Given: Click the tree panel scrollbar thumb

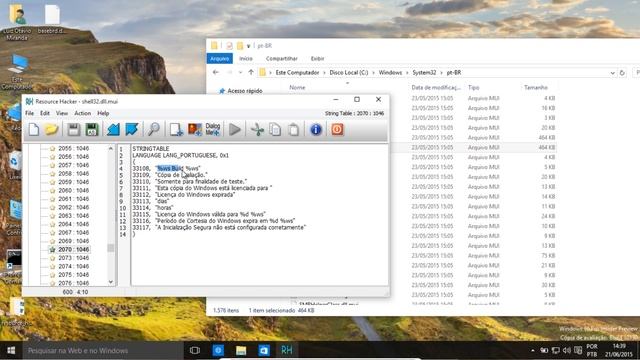Looking at the screenshot, I should click(111, 248).
